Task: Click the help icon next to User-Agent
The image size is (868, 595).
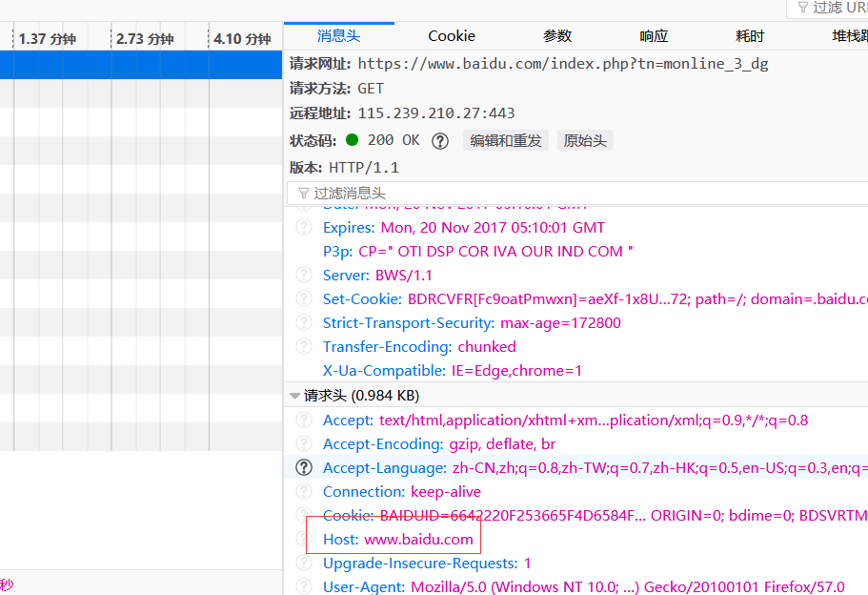Action: 304,587
